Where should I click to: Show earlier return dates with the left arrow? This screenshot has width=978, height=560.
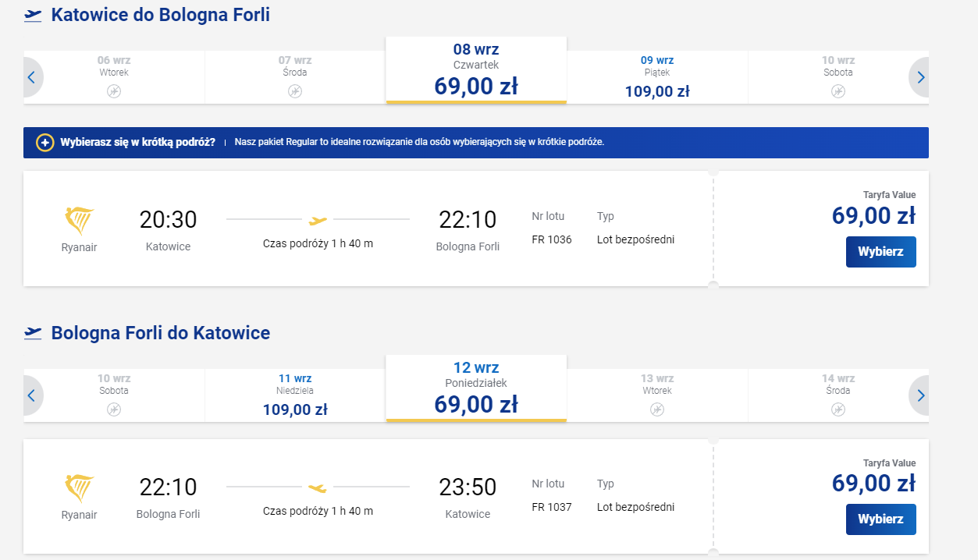[32, 395]
